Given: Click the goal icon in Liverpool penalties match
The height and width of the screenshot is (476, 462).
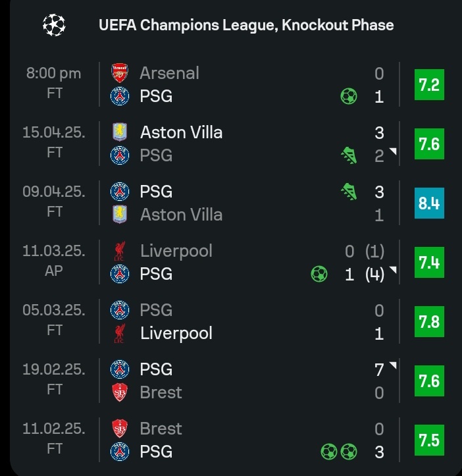Looking at the screenshot, I should (320, 274).
